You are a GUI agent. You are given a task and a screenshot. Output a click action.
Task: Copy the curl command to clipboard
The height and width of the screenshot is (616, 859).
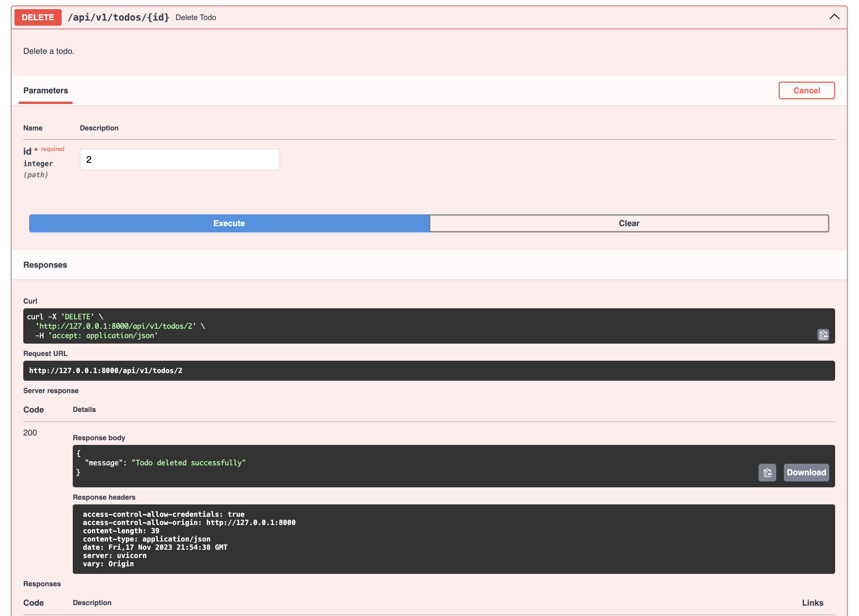[x=823, y=335]
